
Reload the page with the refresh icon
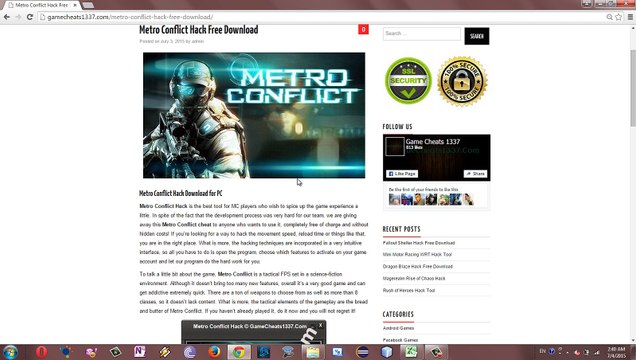(x=30, y=17)
